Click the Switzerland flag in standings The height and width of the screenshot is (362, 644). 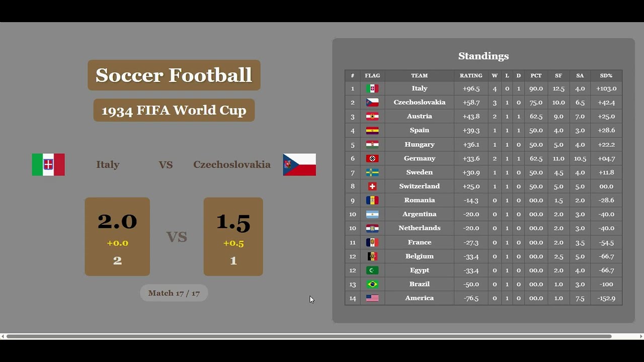pos(372,186)
